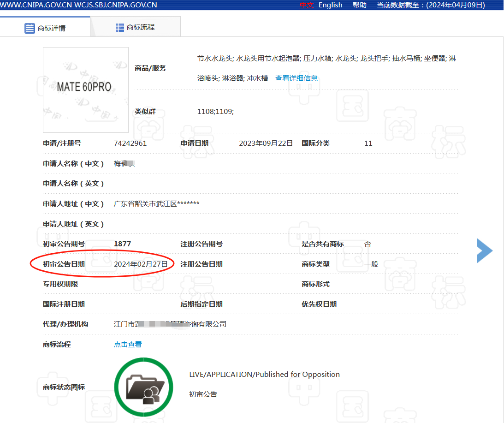Viewport: 504px width, 423px height.
Task: Open 查看详细信息 for goods and services
Action: [296, 78]
